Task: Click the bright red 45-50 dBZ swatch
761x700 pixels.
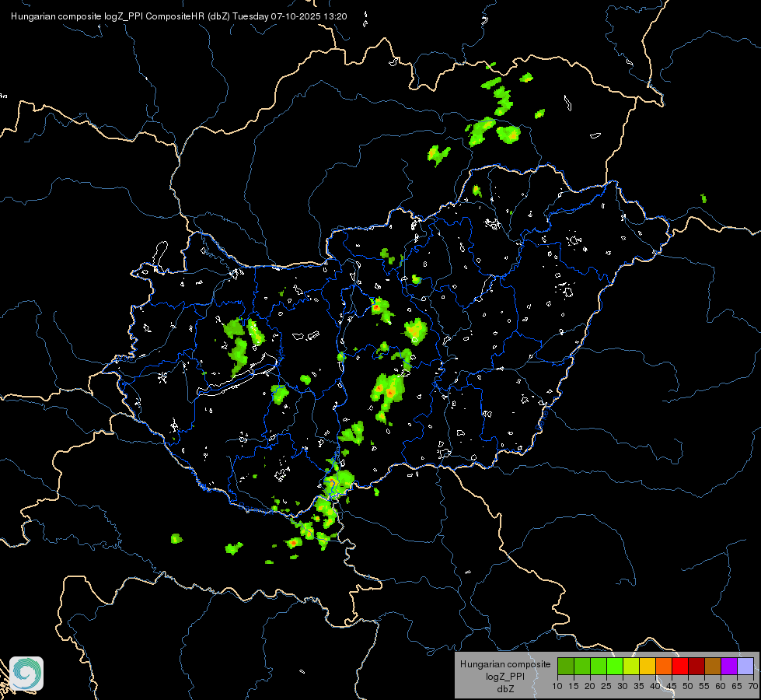Action: [x=680, y=666]
